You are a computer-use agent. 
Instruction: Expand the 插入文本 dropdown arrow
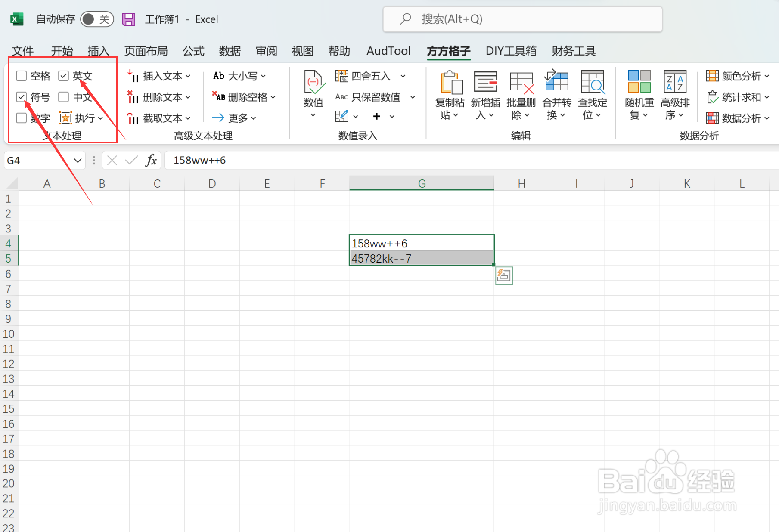tap(188, 76)
